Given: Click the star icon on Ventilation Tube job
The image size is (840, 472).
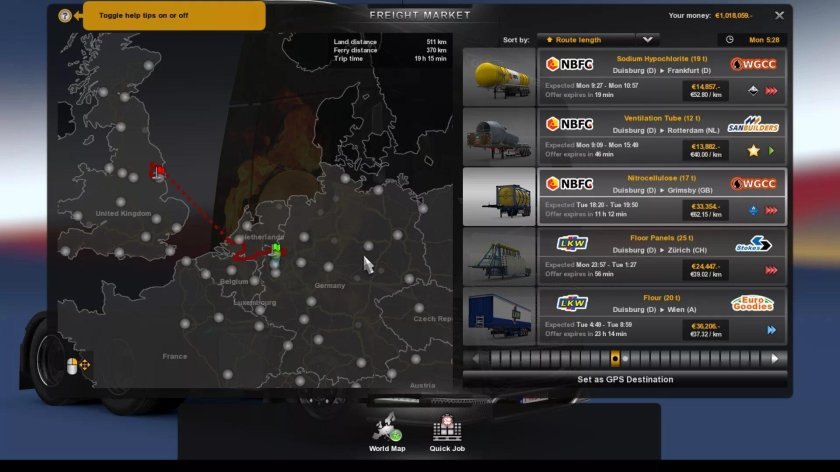Looking at the screenshot, I should (x=753, y=151).
